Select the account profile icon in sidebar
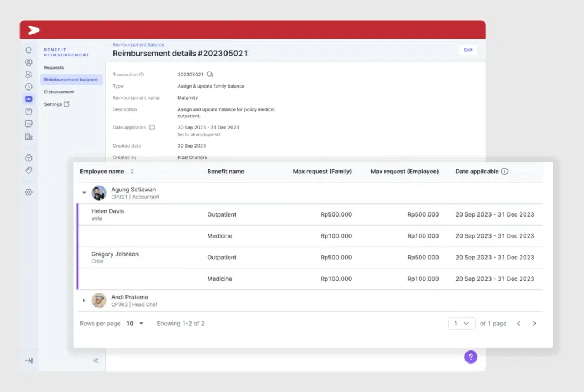Screen dimensions: 584x392 click(x=29, y=63)
